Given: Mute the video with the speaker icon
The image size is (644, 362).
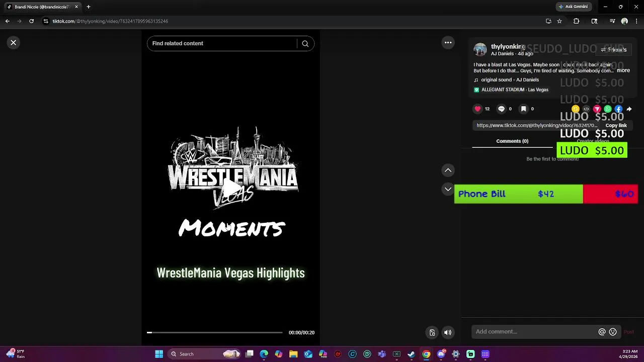Looking at the screenshot, I should pyautogui.click(x=448, y=332).
